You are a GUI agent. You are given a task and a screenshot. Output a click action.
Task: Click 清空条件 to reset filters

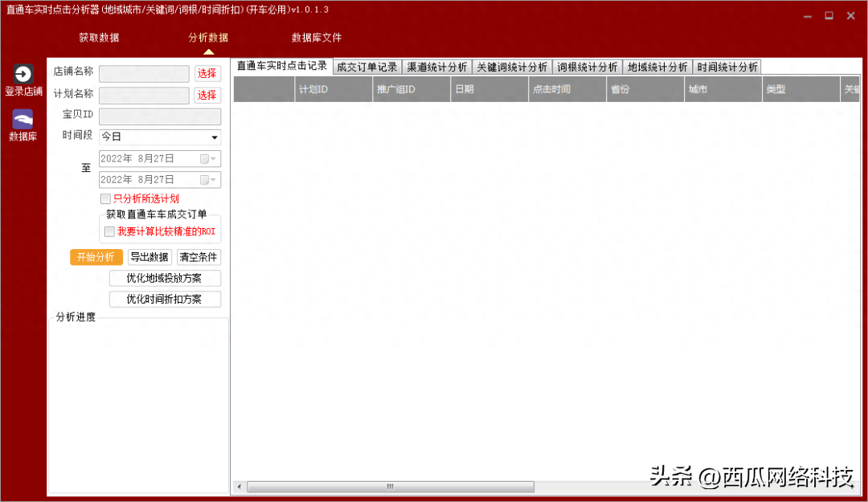pyautogui.click(x=199, y=257)
